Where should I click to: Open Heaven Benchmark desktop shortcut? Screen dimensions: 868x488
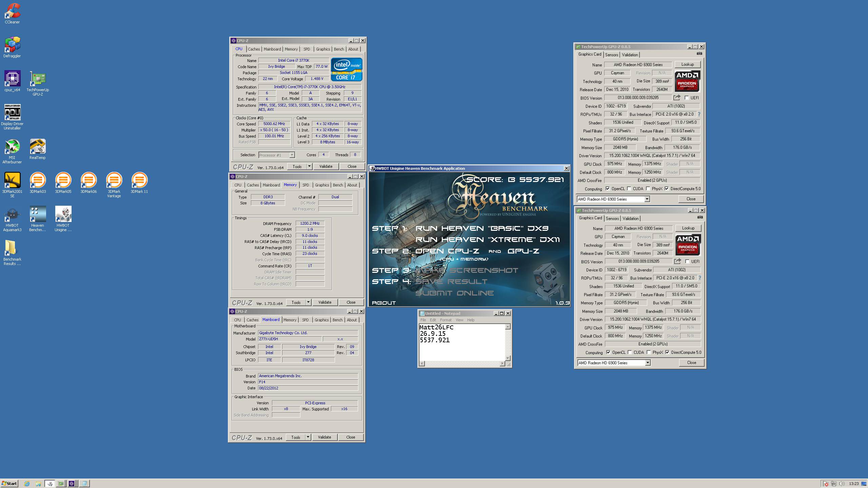click(38, 219)
